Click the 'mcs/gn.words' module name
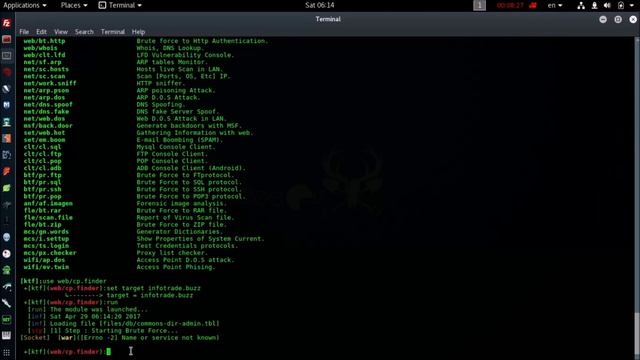Viewport: 640px width, 360px height. [46, 231]
